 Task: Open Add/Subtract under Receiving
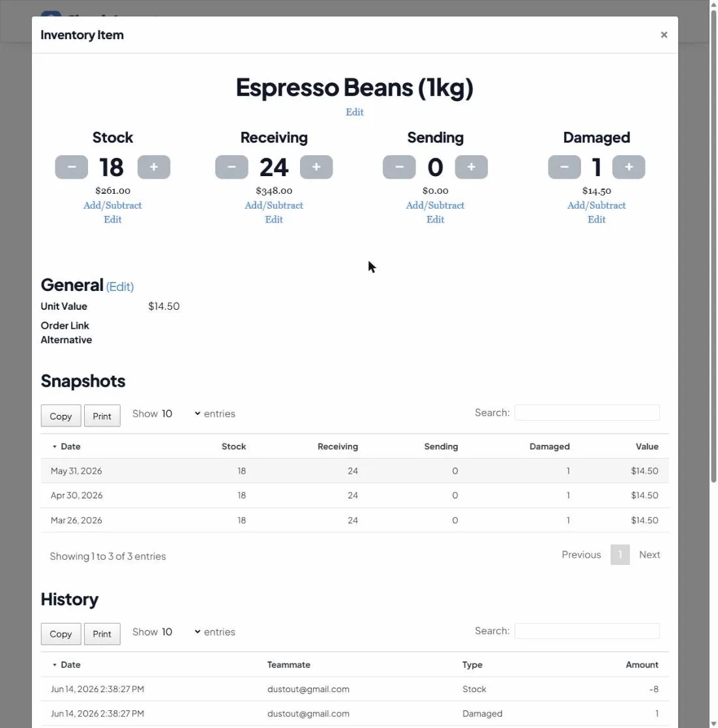[x=274, y=205]
